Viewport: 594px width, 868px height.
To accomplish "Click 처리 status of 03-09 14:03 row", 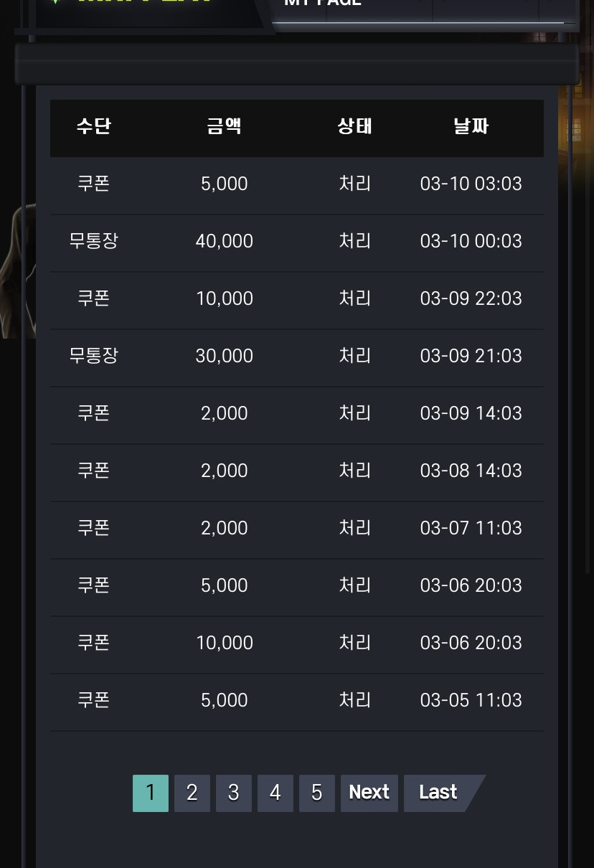I will [355, 413].
